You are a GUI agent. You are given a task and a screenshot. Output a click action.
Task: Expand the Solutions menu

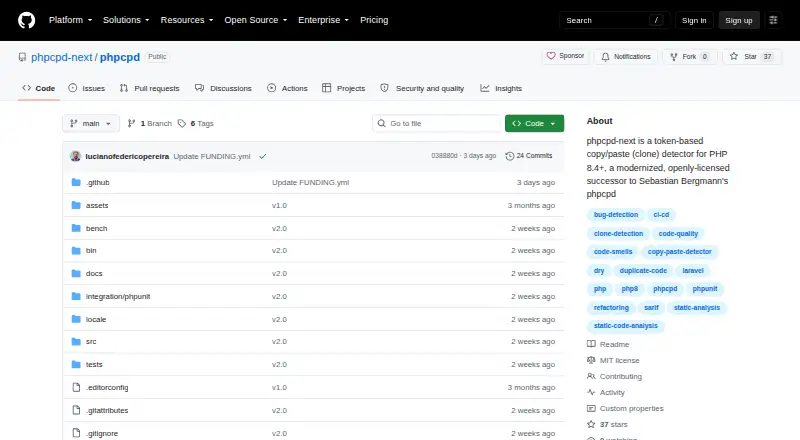coord(126,20)
